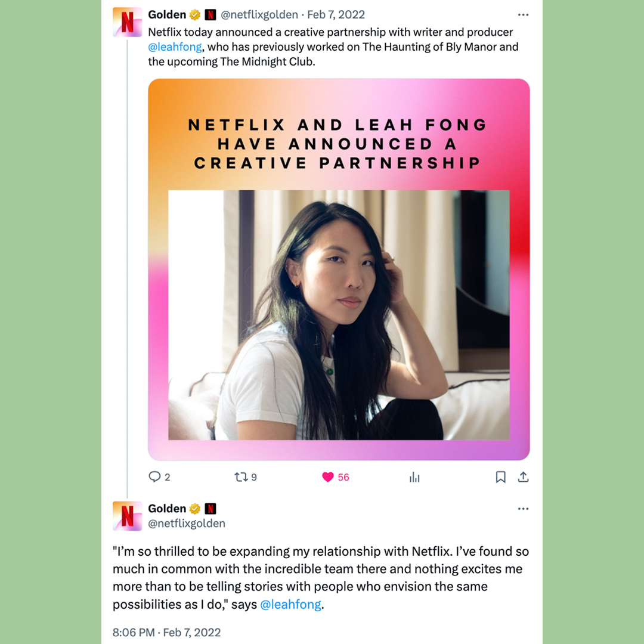Screen dimensions: 644x644
Task: Click the Golden profile avatar on second tweet
Action: click(x=128, y=516)
